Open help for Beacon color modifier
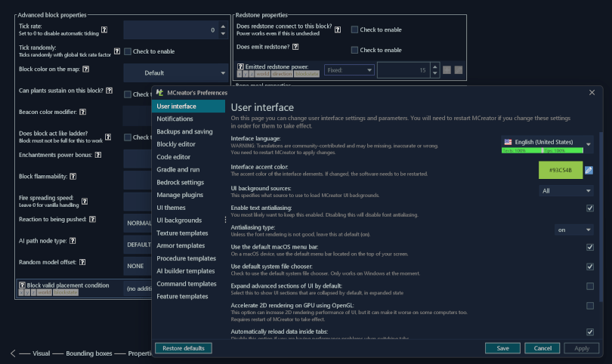 (83, 112)
